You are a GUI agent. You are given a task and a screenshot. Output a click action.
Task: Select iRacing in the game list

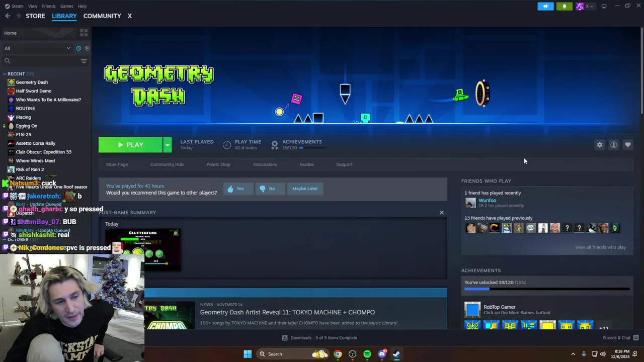pyautogui.click(x=23, y=117)
